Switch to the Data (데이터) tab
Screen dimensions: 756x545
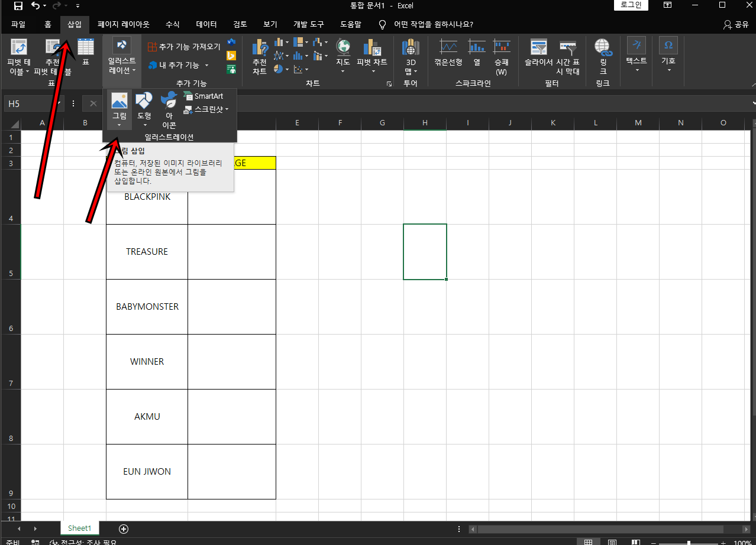click(x=206, y=25)
